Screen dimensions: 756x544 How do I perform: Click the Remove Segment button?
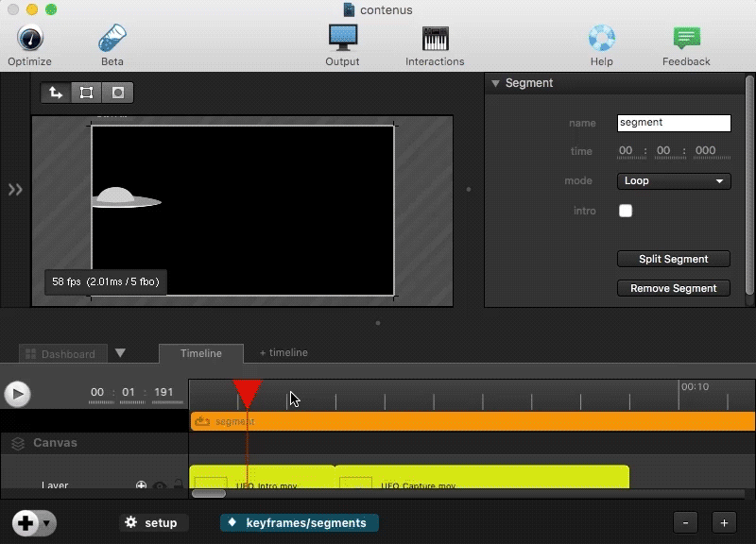coord(674,288)
